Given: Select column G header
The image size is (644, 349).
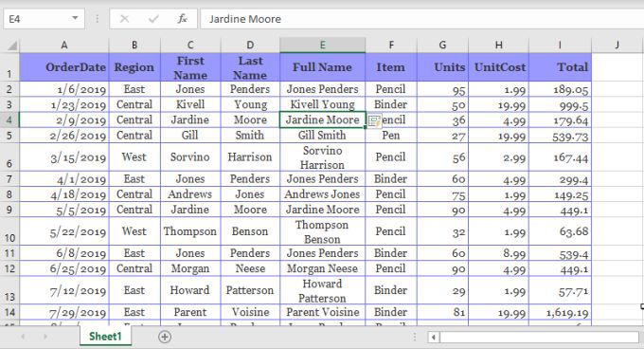Looking at the screenshot, I should [x=442, y=45].
